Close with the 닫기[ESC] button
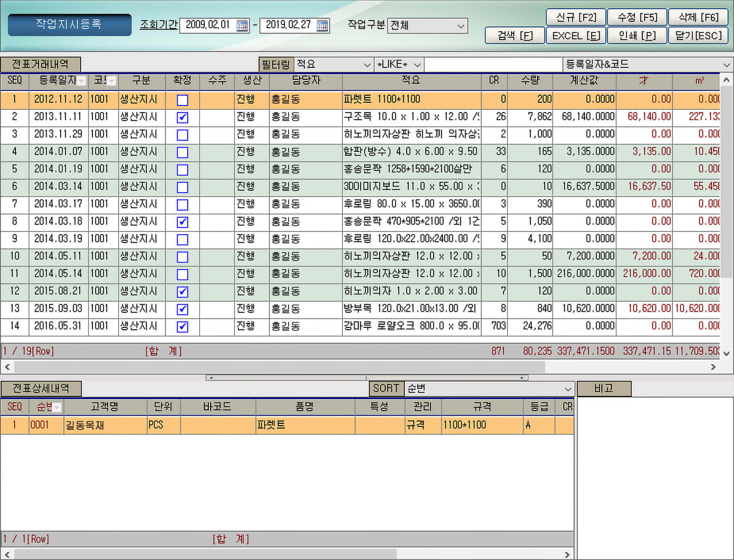This screenshot has height=560, width=734. (x=698, y=36)
